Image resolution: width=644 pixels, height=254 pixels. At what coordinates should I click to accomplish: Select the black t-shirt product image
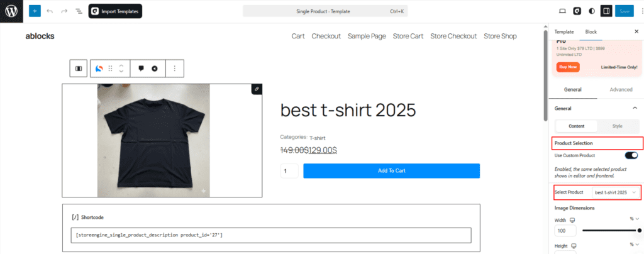[153, 140]
